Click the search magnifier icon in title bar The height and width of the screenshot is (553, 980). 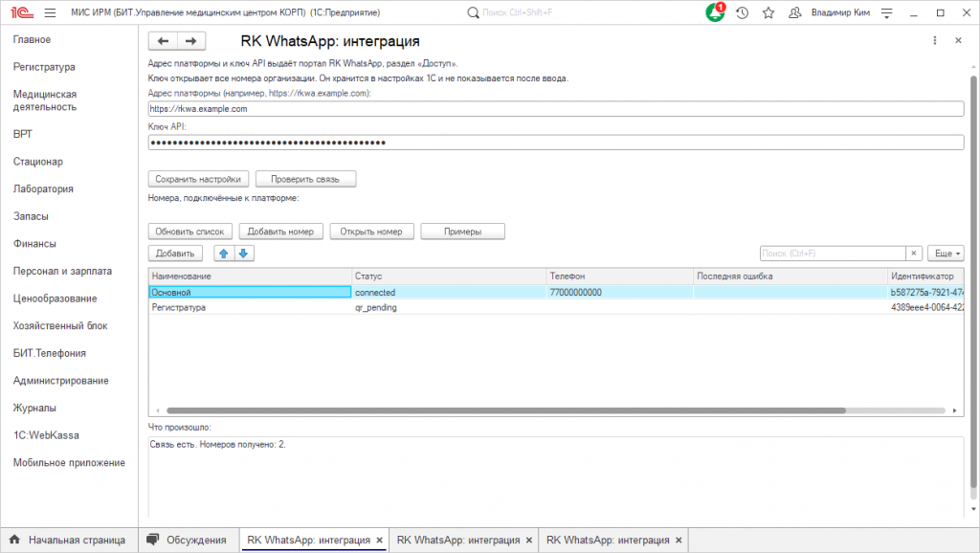(x=473, y=12)
